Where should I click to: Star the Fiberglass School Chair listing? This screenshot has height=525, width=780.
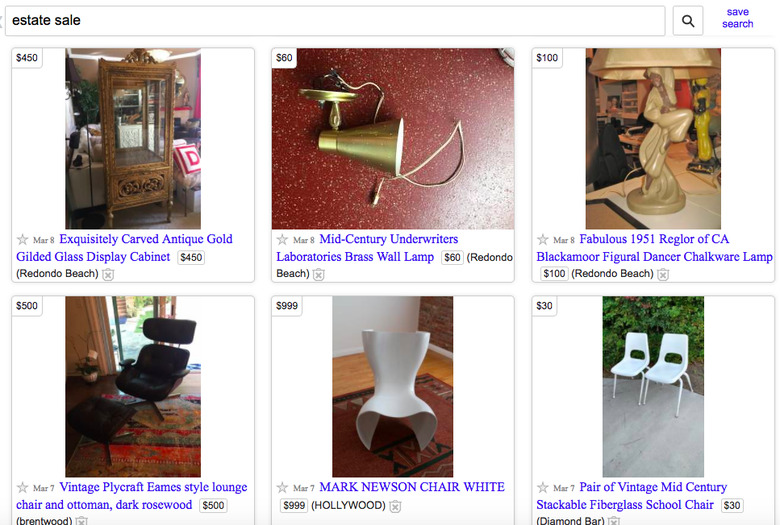coord(543,488)
